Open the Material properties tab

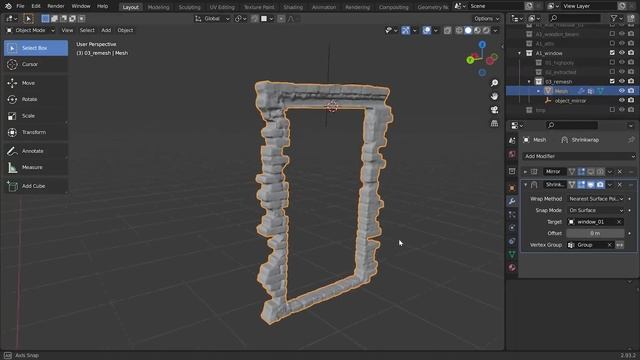point(512,268)
